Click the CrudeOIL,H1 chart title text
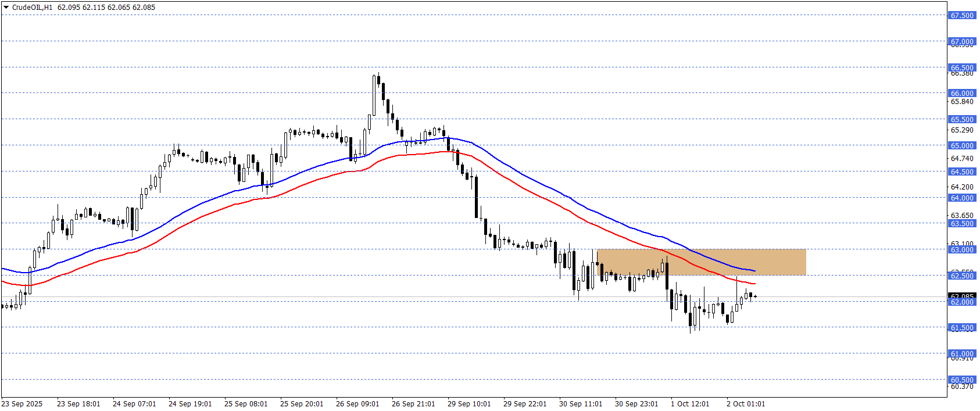This screenshot has width=980, height=411. 32,8
